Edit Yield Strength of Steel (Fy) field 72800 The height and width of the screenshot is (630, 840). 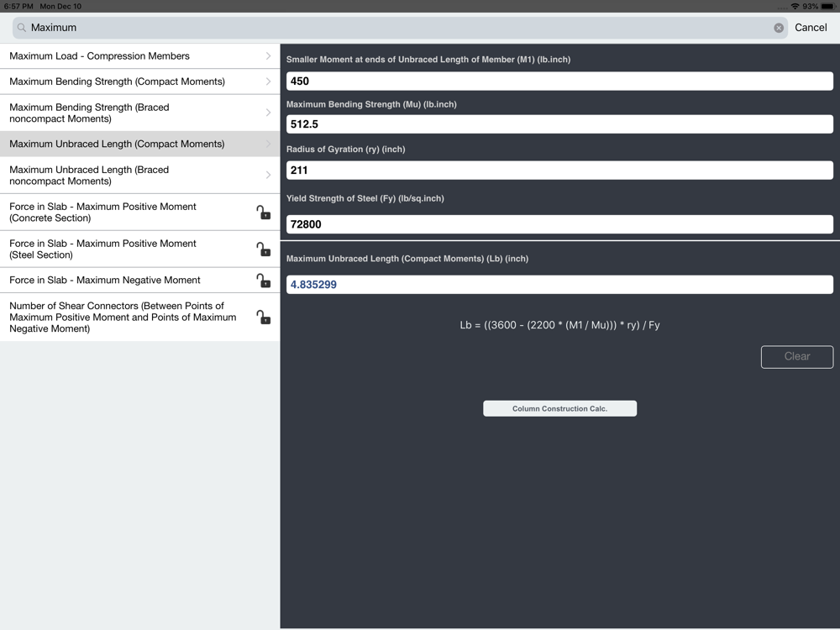pos(559,224)
